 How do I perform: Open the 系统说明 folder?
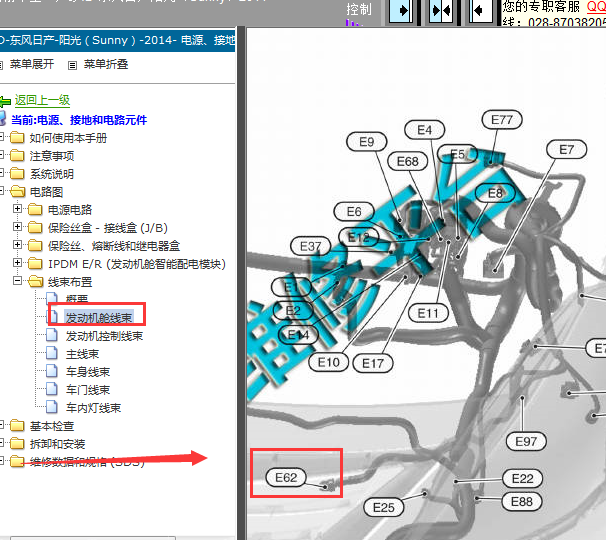point(52,174)
